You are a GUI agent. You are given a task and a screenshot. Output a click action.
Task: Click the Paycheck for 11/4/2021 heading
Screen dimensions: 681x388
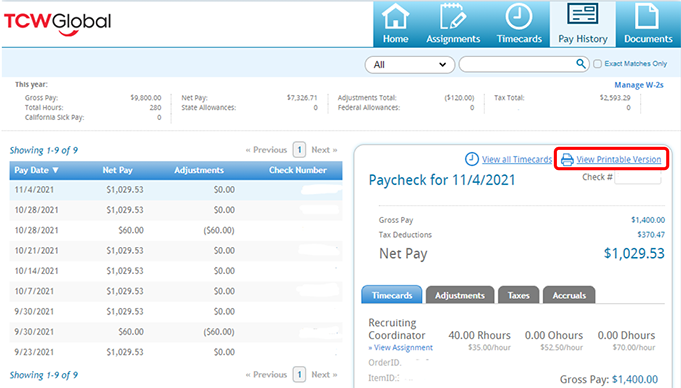pyautogui.click(x=442, y=180)
